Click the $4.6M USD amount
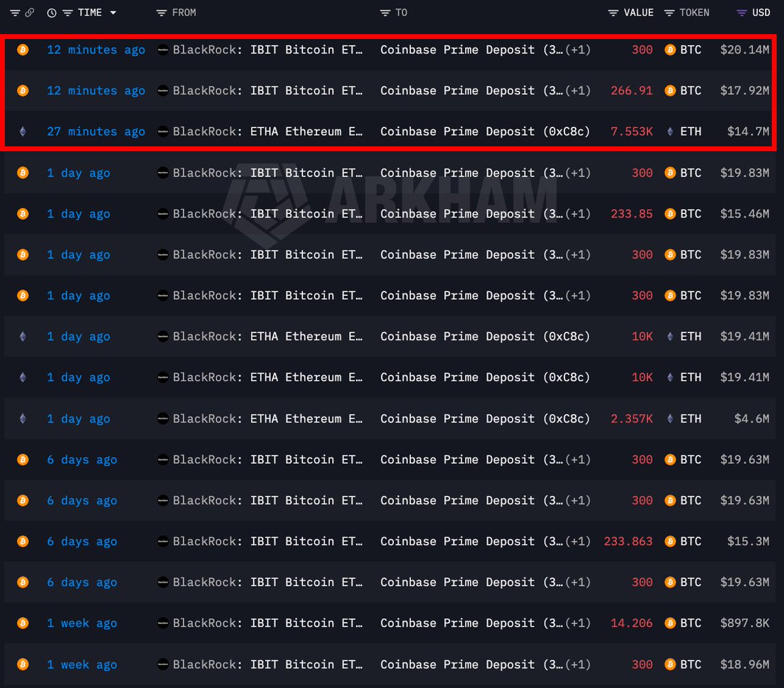784x688 pixels. click(x=752, y=419)
